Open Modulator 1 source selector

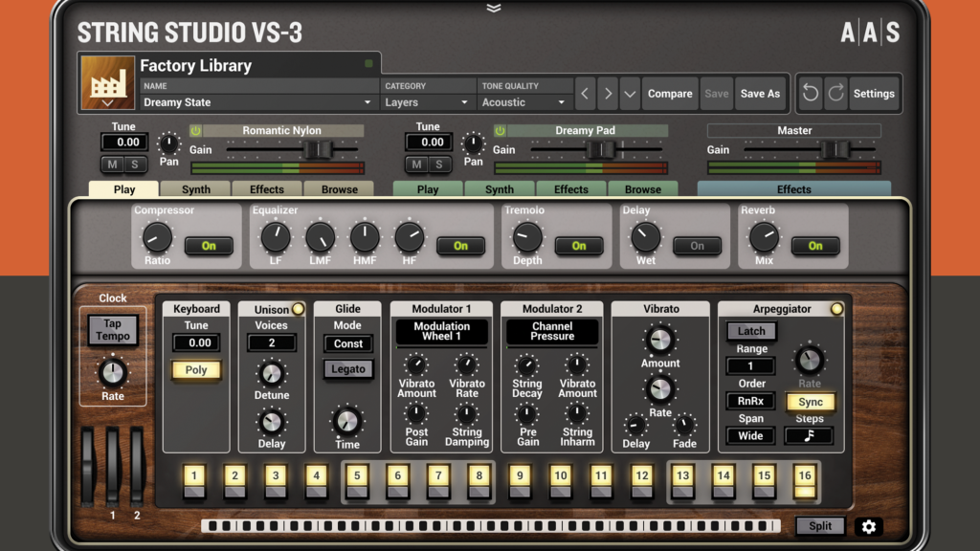(x=441, y=331)
